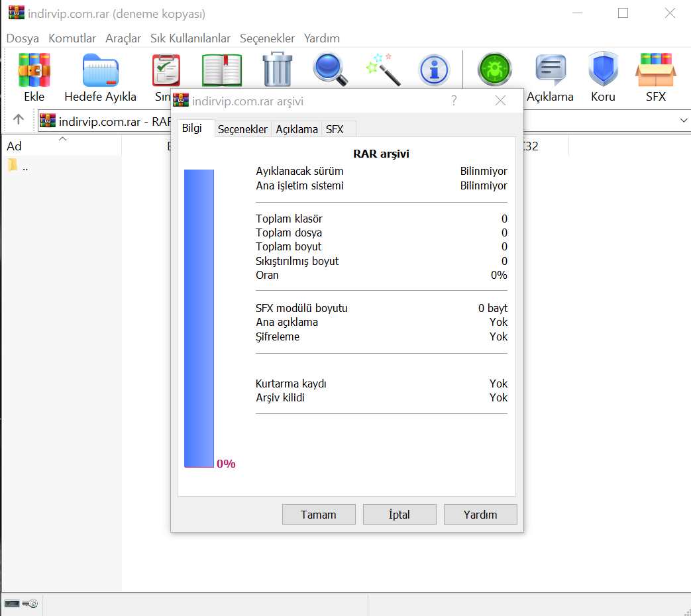Viewport: 691px width, 616px height.
Task: Click the Açıklama toolbar icon
Action: click(550, 70)
